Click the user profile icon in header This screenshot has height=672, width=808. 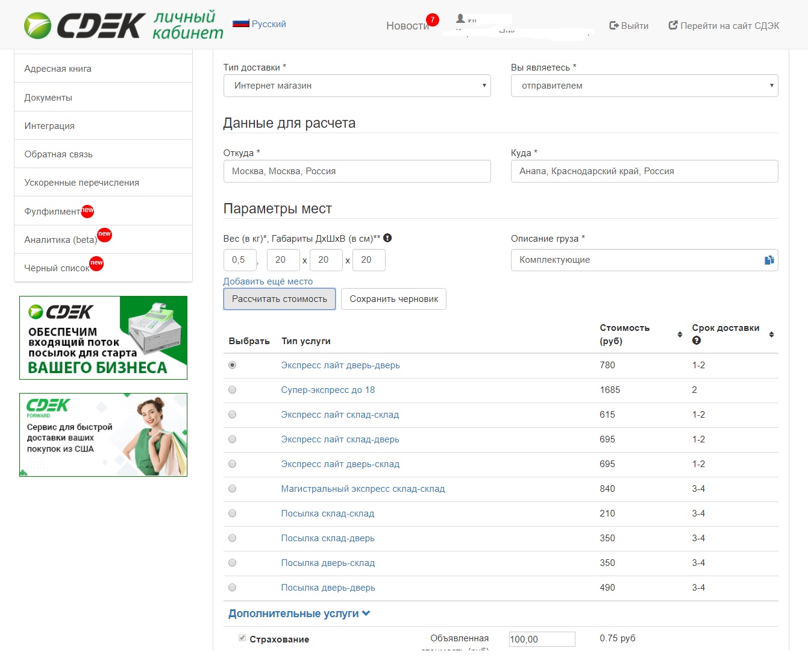(460, 19)
